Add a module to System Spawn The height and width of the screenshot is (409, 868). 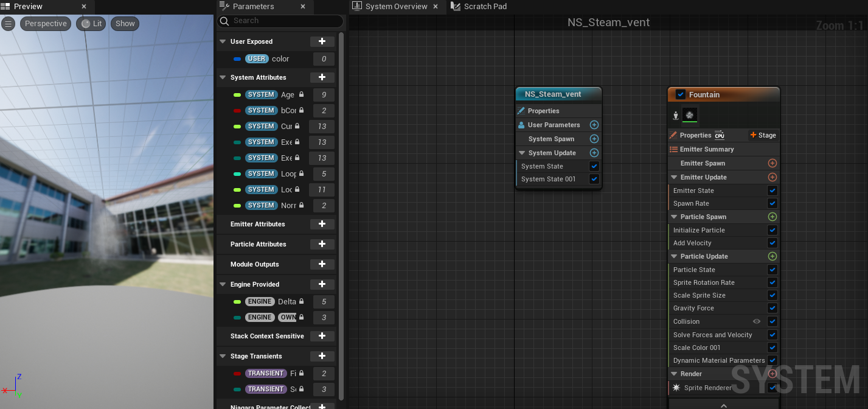coord(594,139)
